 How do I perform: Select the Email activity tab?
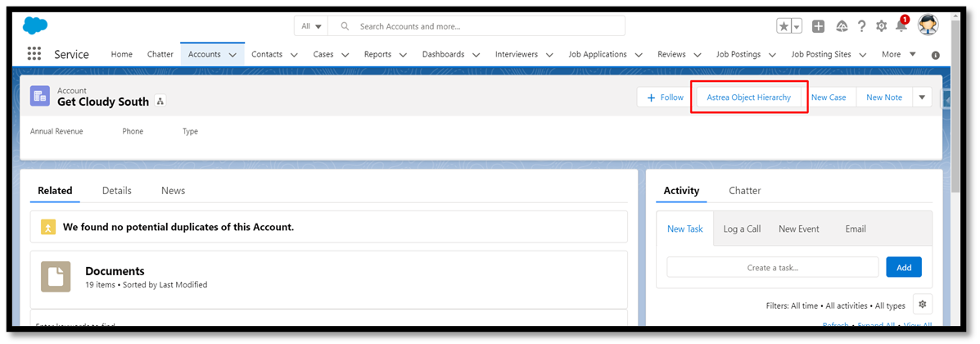856,229
